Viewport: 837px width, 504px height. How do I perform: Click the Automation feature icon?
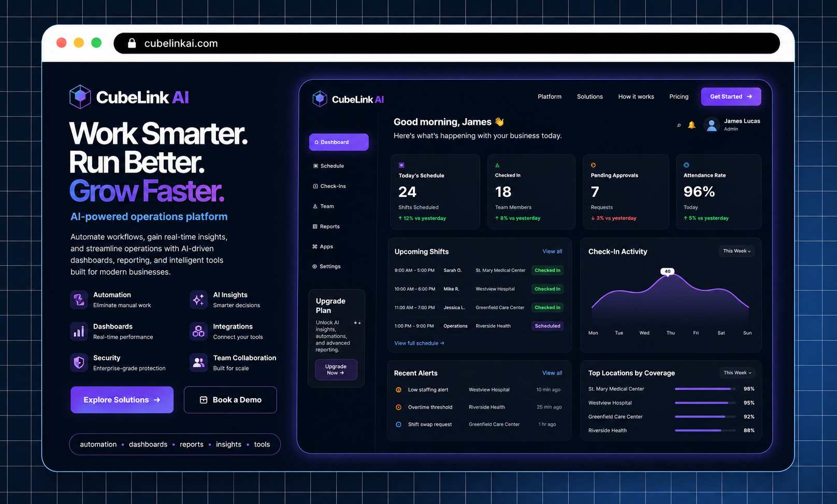click(79, 299)
